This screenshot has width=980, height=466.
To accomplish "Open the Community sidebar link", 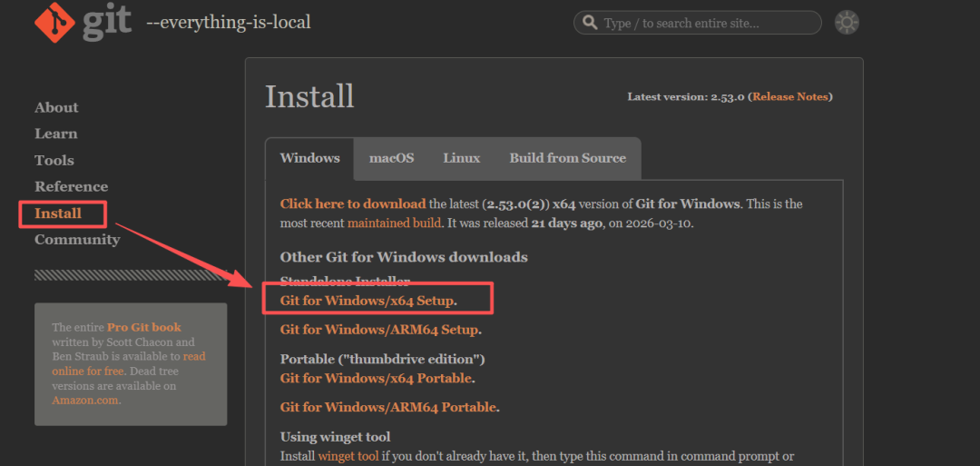I will click(77, 240).
